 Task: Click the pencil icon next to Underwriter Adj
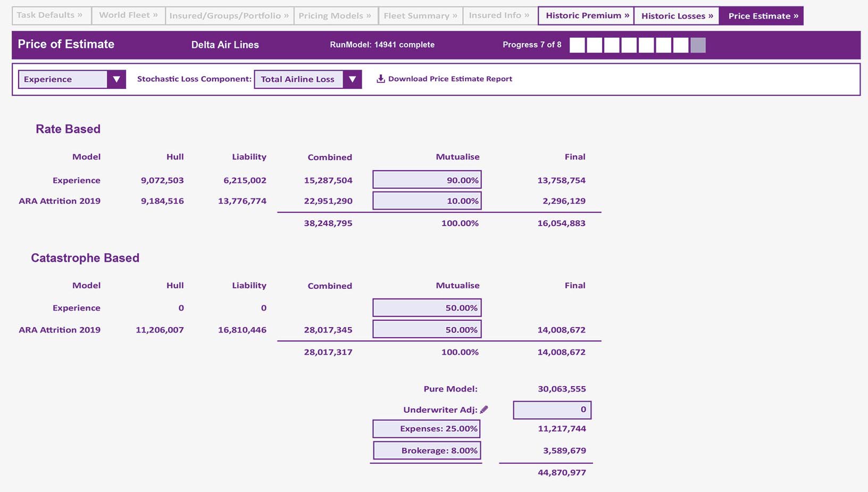[x=484, y=410]
